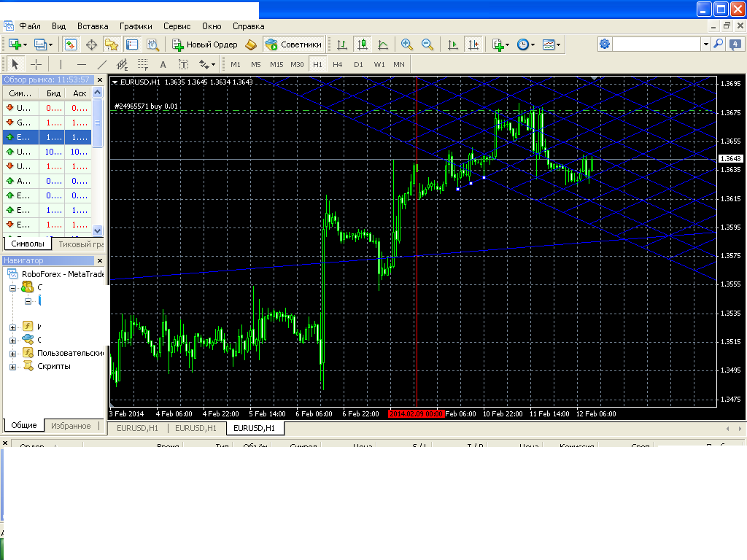Screen dimensions: 747x560
Task: Expand the Скрипты tree node
Action: (12, 367)
